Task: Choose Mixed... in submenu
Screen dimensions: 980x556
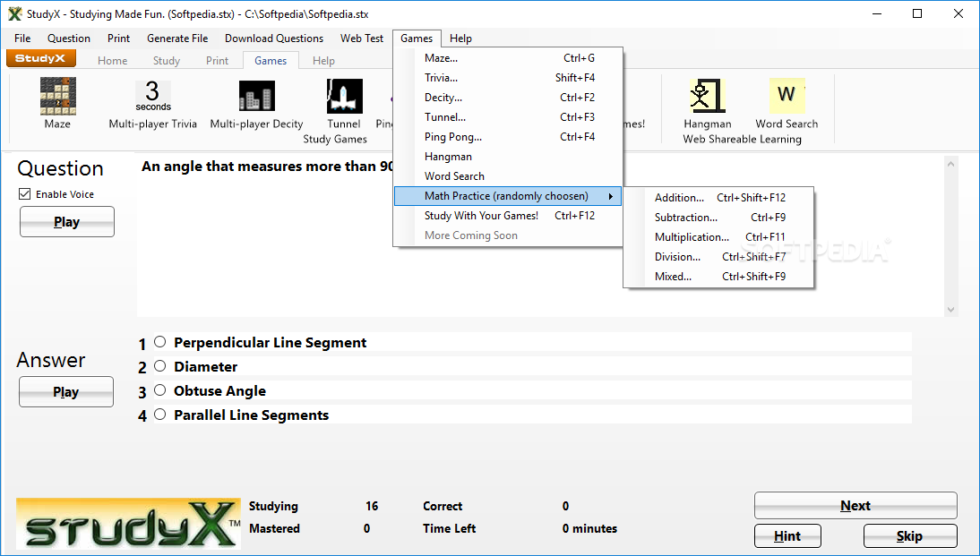Action: point(718,276)
